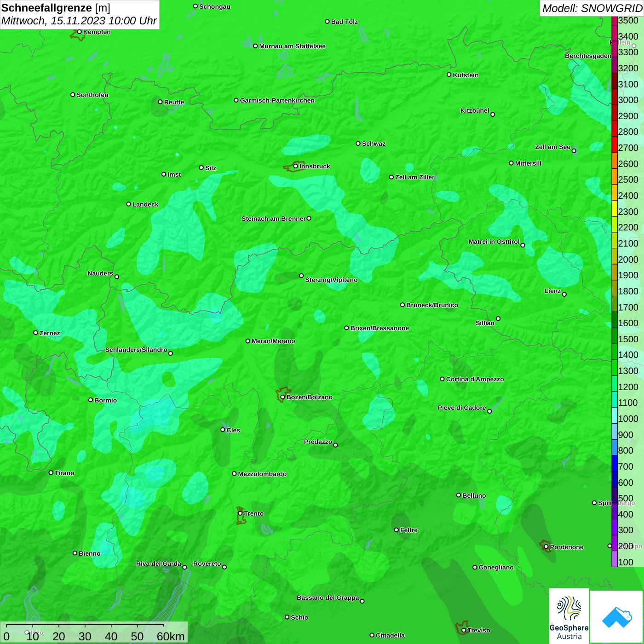Select the Nauders marker dot
This screenshot has height=644, width=644.
point(117,276)
